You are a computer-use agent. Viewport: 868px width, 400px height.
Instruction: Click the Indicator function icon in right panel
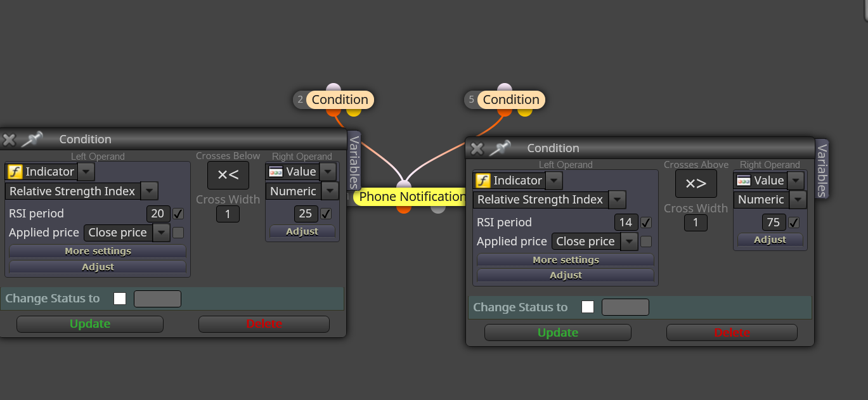(x=483, y=181)
